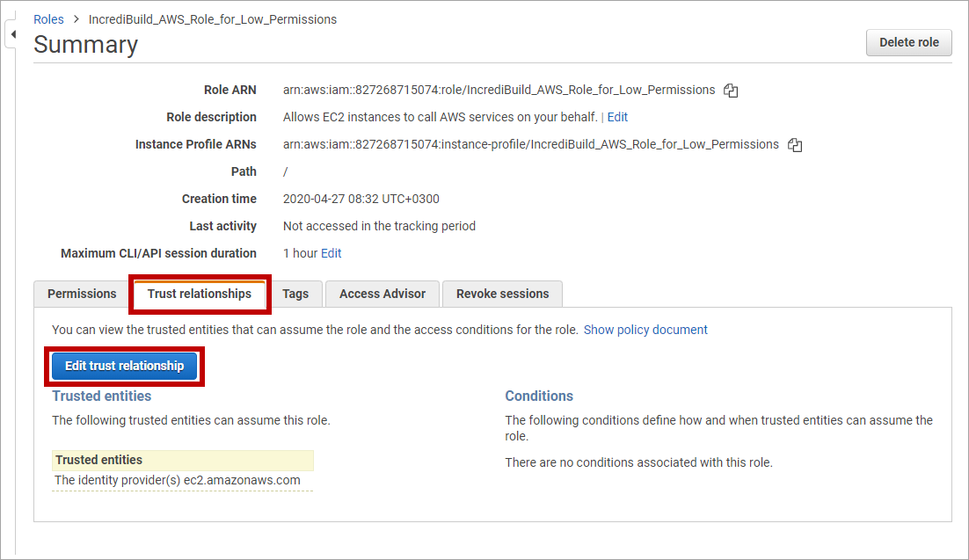Select the ec2.amazonaws.com identity provider row
Image resolution: width=969 pixels, height=560 pixels.
coord(182,480)
